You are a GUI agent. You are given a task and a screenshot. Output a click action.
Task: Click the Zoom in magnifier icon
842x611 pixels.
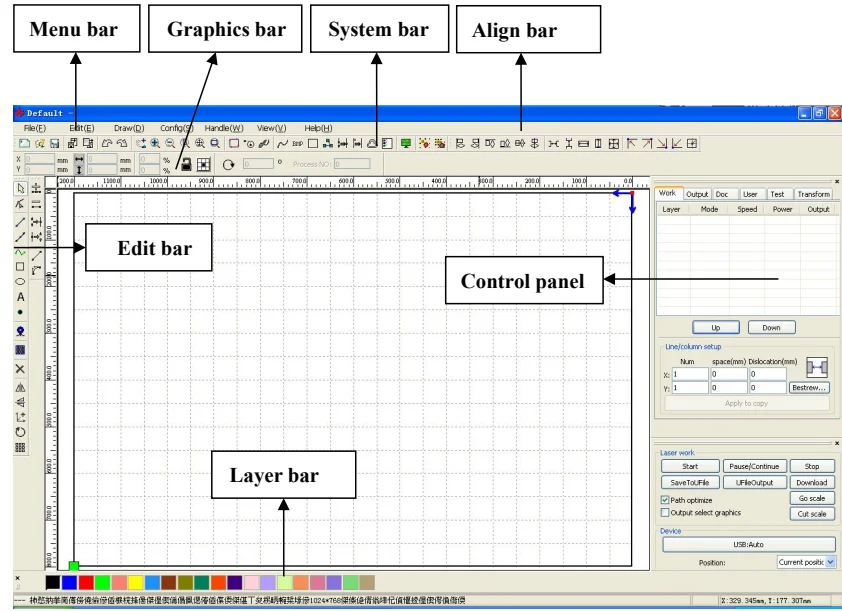(155, 143)
